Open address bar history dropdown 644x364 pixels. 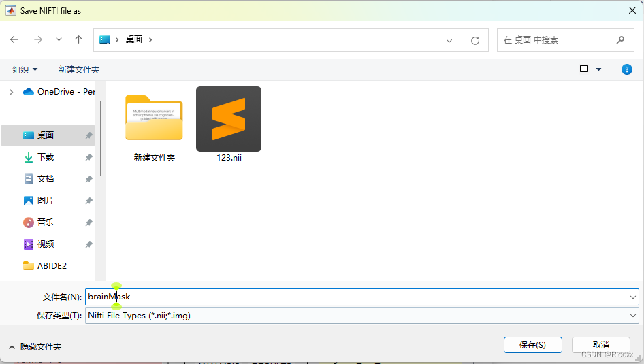pos(449,40)
